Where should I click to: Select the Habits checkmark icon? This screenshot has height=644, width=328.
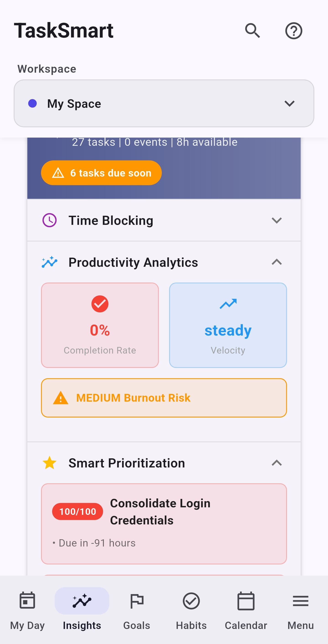(x=191, y=601)
